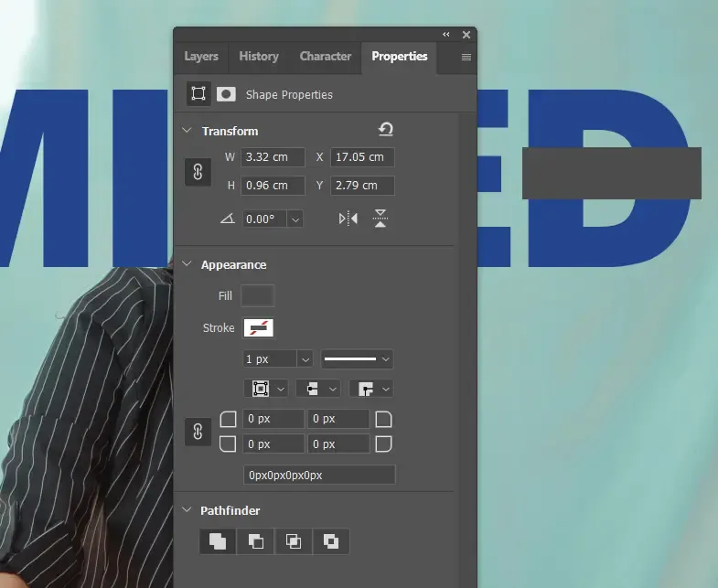
Task: Open the stroke width dropdown arrow
Action: (x=305, y=359)
